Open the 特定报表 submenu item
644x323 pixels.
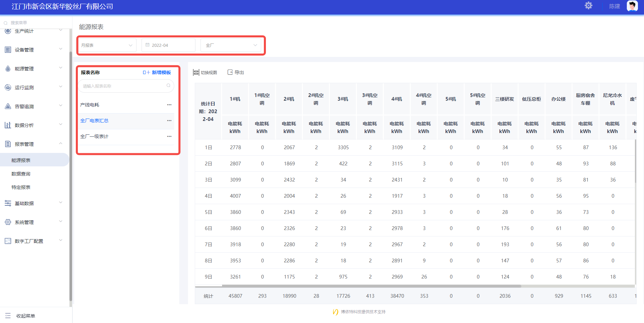pyautogui.click(x=21, y=187)
